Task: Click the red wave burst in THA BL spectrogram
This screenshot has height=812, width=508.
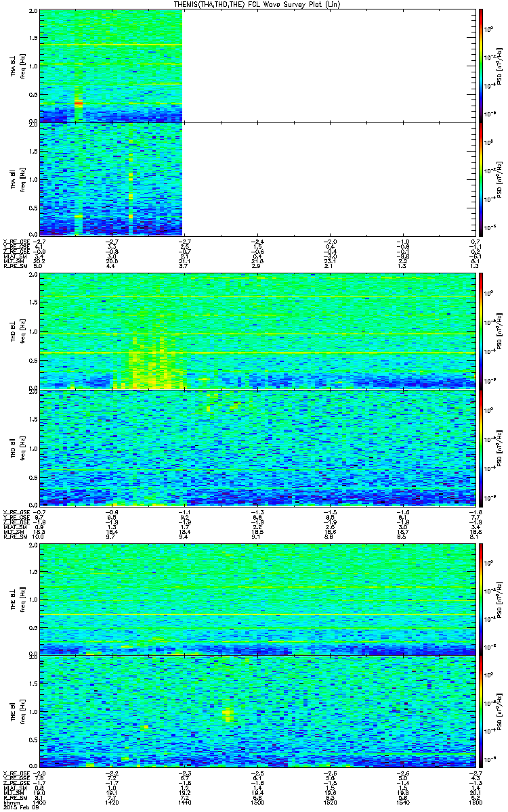Action: (x=78, y=104)
